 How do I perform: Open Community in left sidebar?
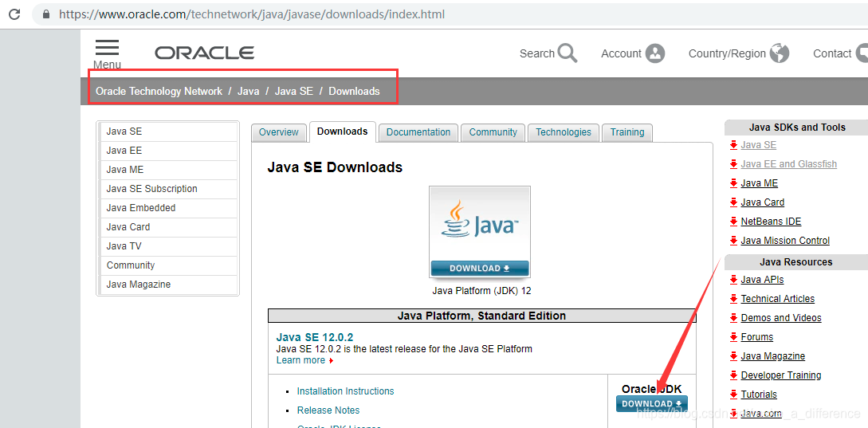click(167, 265)
